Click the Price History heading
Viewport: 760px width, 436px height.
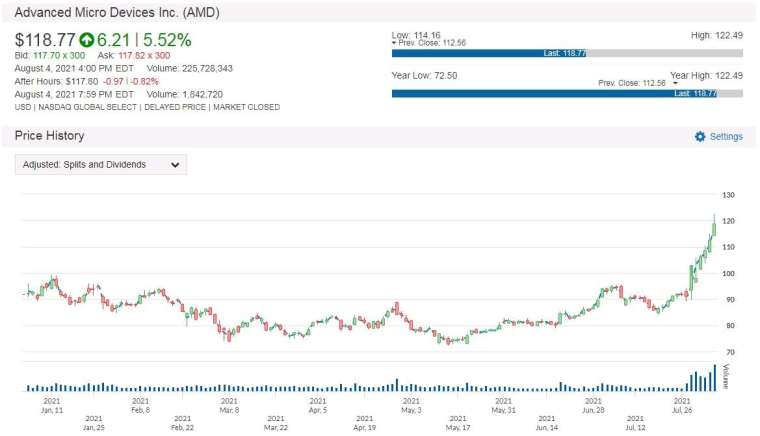coord(49,136)
